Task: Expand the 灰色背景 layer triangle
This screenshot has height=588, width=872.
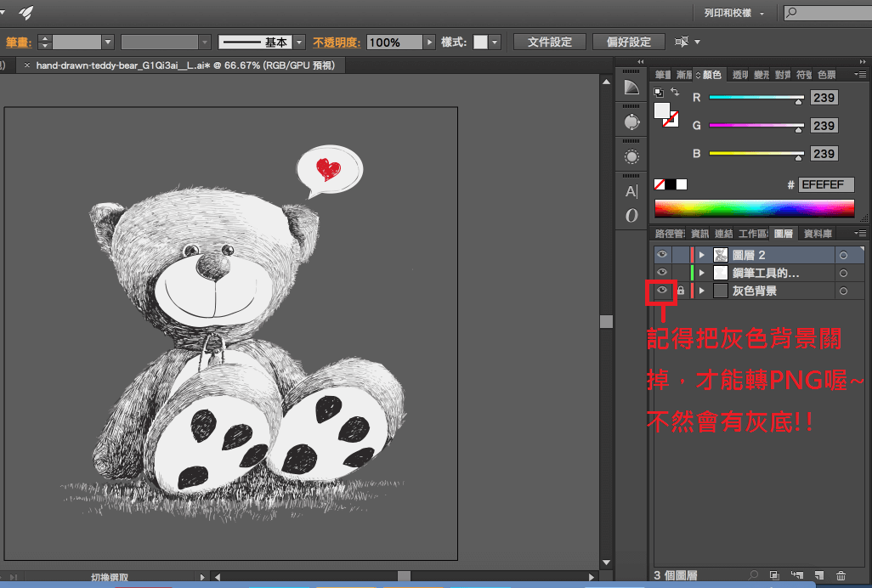Action: click(x=702, y=291)
